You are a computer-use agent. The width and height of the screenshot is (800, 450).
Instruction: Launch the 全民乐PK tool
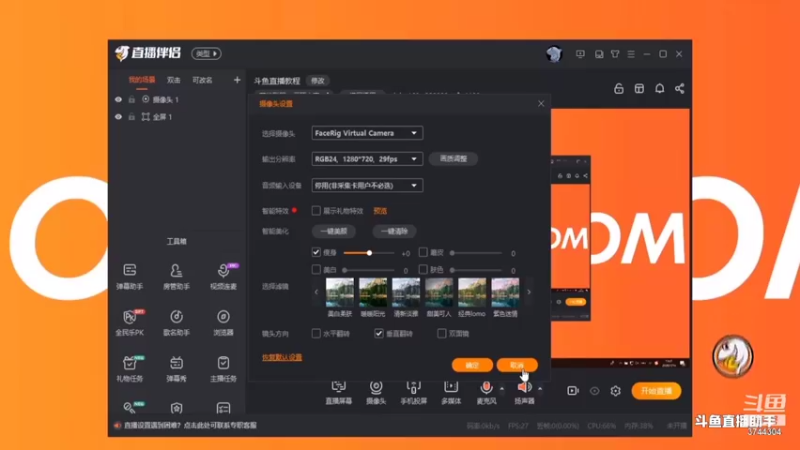[130, 322]
